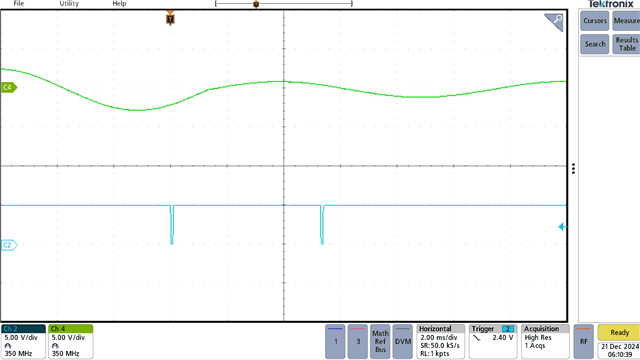Open the Trigger settings badge

point(493,342)
